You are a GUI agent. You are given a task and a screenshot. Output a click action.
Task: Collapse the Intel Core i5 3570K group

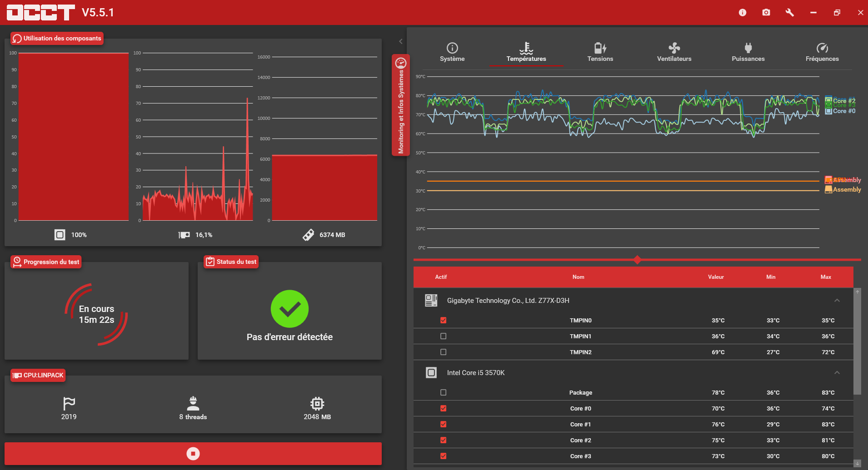[x=837, y=373]
